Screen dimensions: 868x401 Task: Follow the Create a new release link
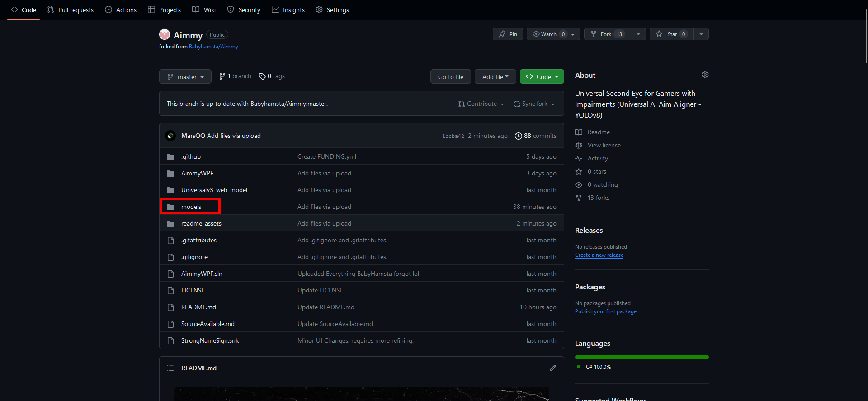[599, 255]
